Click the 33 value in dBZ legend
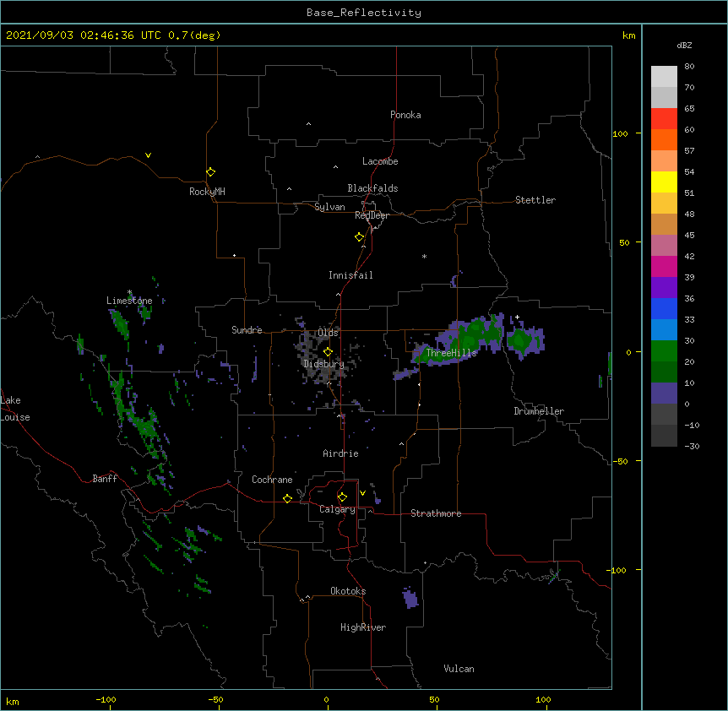Screen dimensions: 728x711 689,319
